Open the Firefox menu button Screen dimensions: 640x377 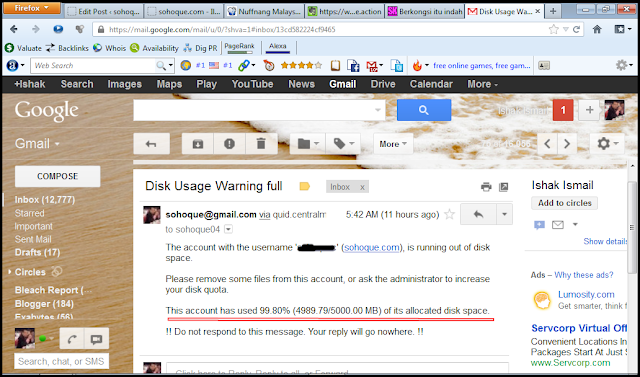pyautogui.click(x=31, y=8)
